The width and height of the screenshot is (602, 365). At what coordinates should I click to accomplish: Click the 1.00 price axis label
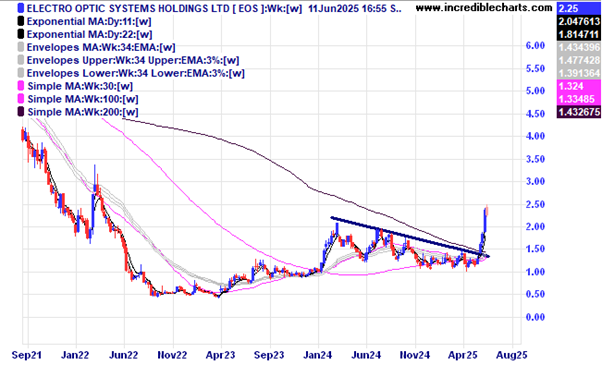[x=536, y=272]
